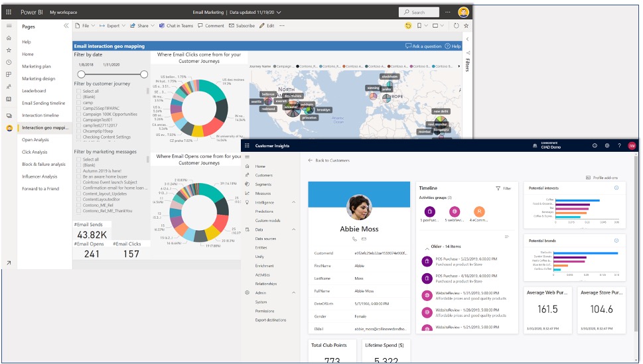643x364 pixels.
Task: Expand the Export dropdown
Action: pos(113,26)
